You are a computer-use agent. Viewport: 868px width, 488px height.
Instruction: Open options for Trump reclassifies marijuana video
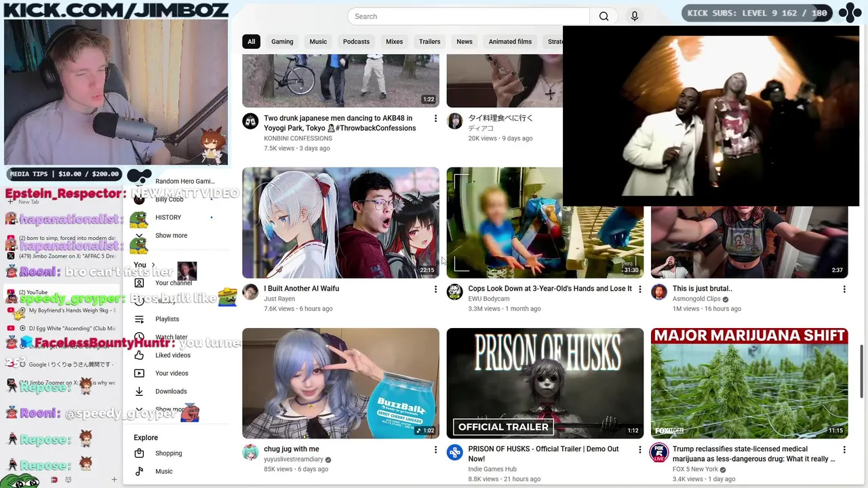tap(844, 450)
